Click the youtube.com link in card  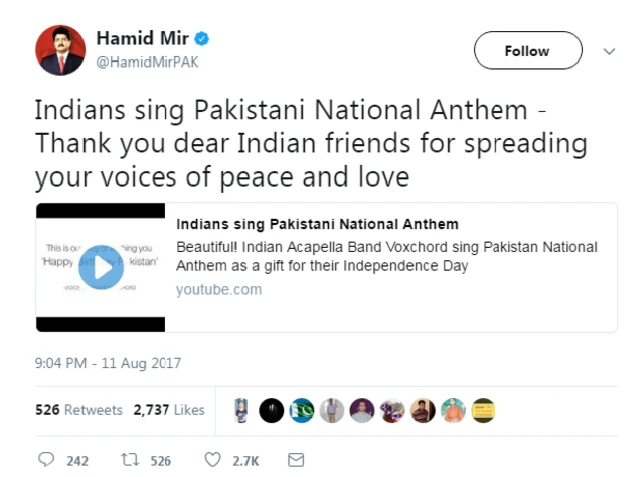[x=219, y=289]
